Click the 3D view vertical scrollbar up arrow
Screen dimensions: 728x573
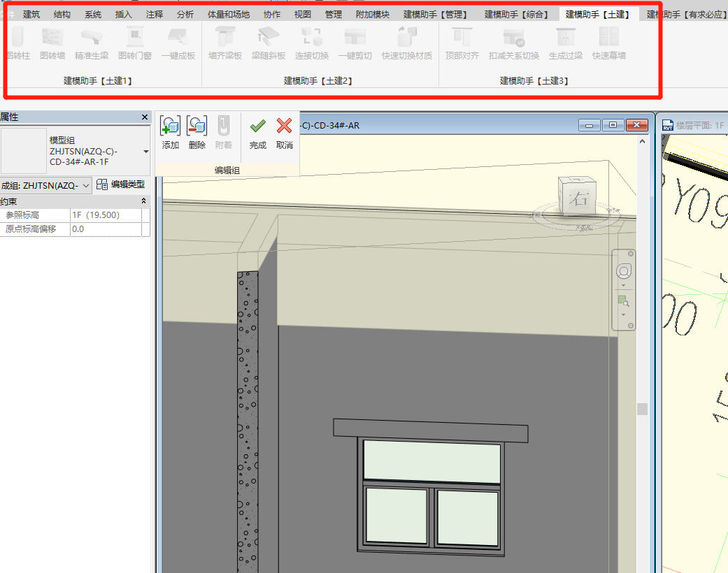[x=642, y=141]
